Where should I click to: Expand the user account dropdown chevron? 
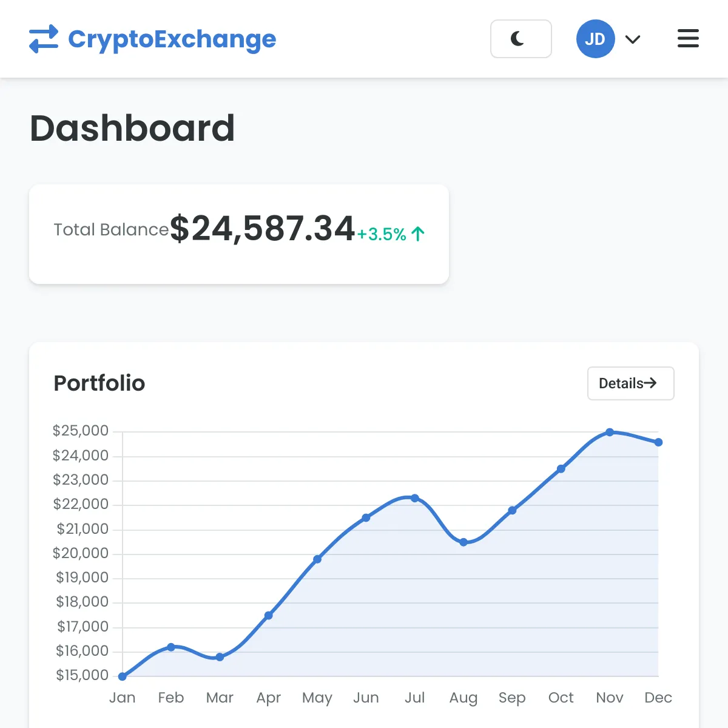tap(633, 39)
